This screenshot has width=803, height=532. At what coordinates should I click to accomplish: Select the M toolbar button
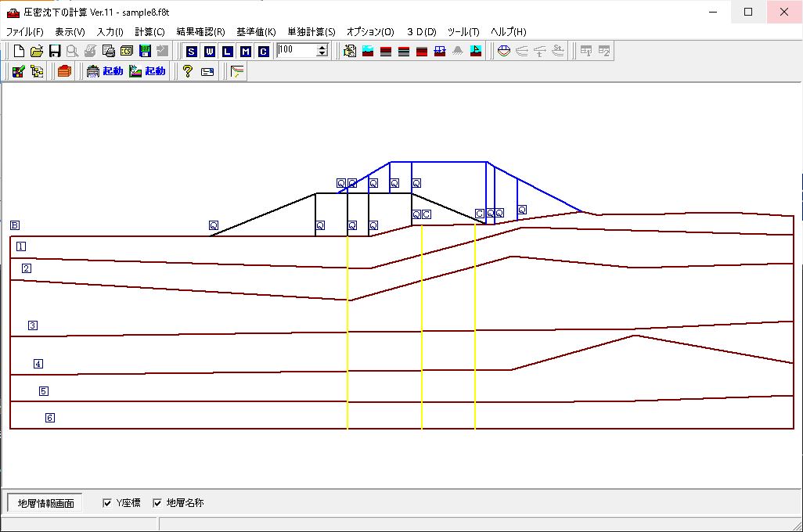coord(245,51)
